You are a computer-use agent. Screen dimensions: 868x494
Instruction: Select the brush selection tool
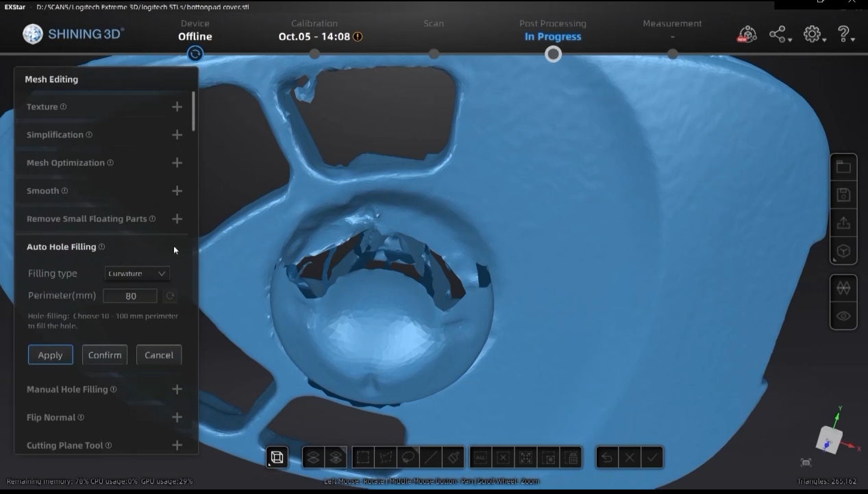coord(454,457)
